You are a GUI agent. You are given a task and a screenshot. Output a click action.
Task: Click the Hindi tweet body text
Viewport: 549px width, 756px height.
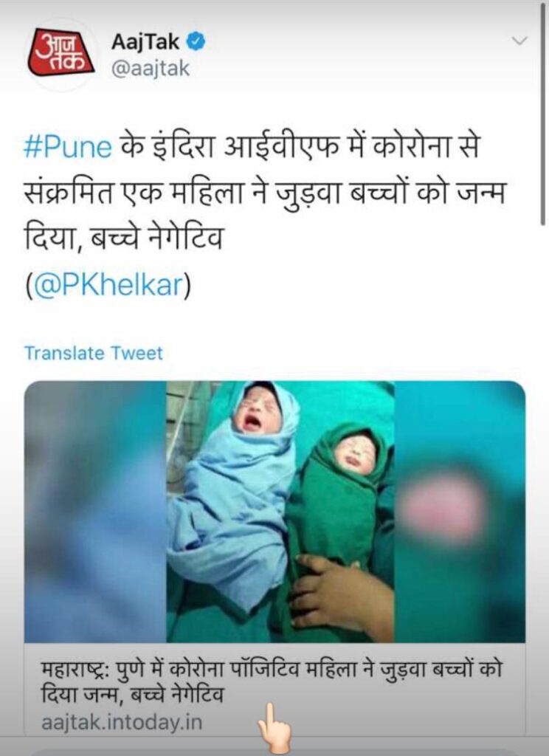[264, 193]
